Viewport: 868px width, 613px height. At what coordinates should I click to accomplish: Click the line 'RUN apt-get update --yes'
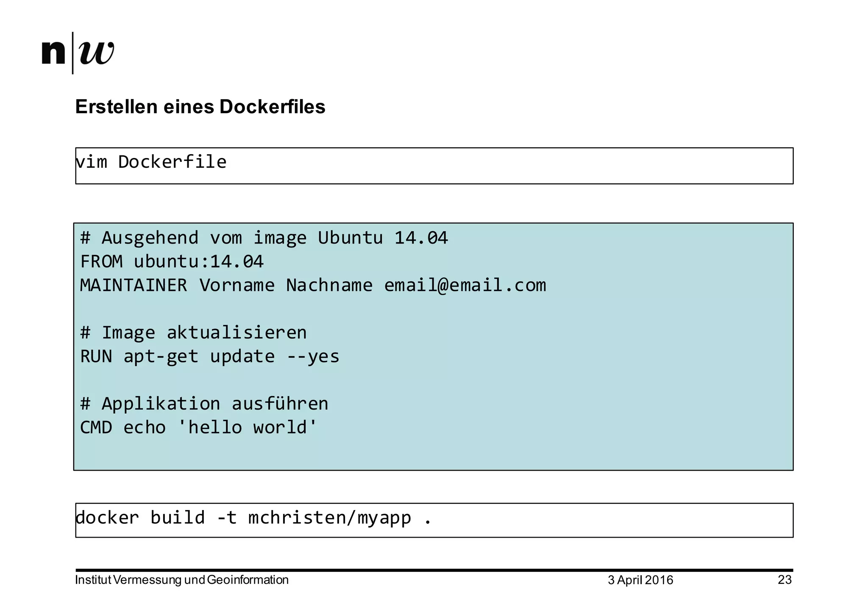click(210, 357)
